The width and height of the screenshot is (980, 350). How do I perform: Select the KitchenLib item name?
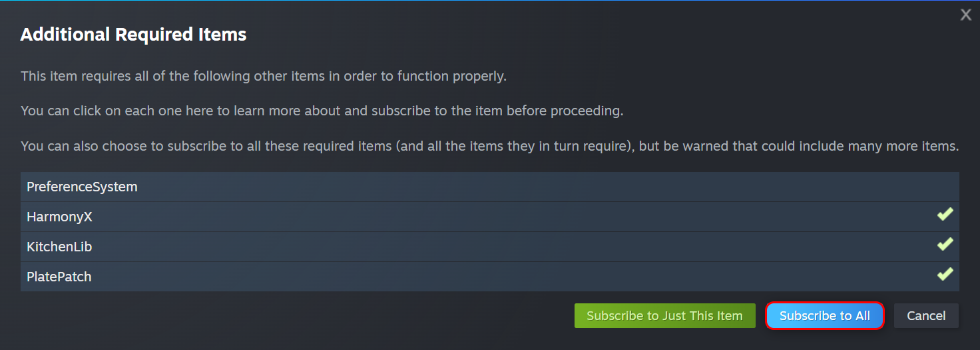pos(59,247)
